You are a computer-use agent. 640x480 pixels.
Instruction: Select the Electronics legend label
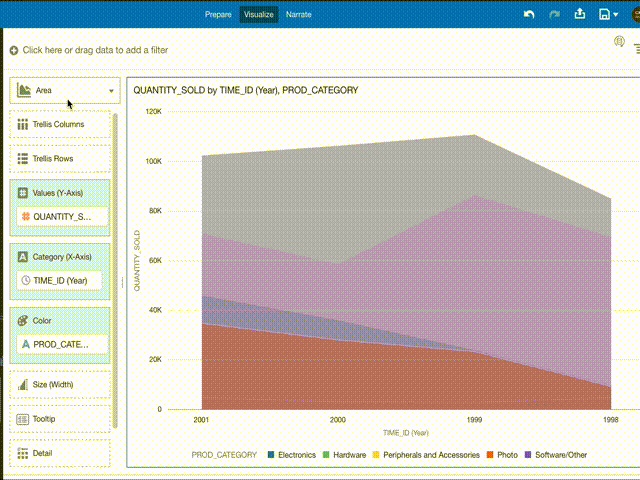click(297, 455)
